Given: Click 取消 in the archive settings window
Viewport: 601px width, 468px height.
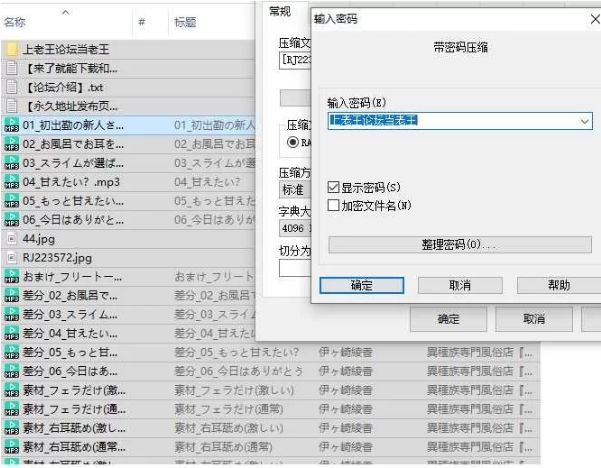Looking at the screenshot, I should 534,319.
